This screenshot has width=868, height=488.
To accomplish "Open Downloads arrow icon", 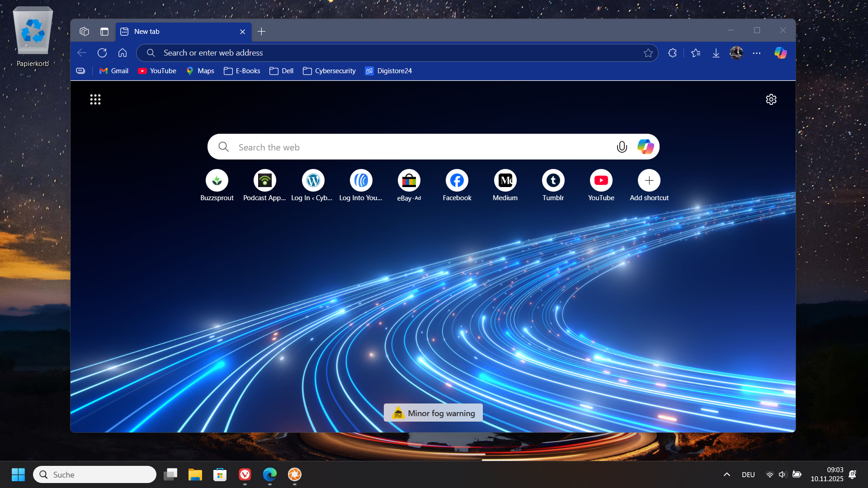I will 716,53.
